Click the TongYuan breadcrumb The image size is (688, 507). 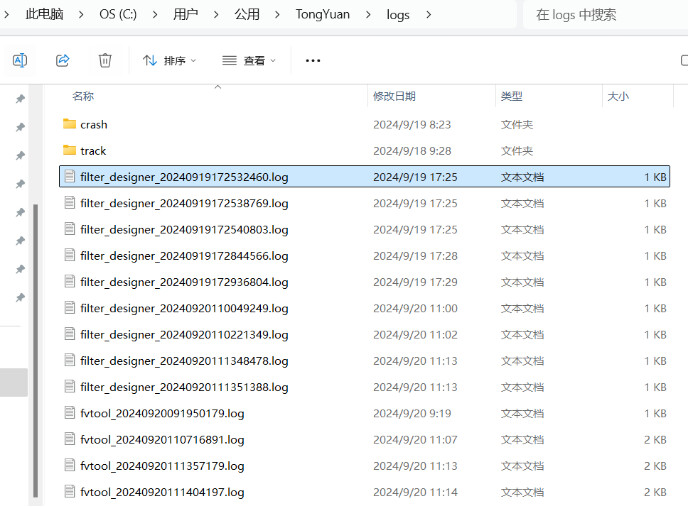coord(322,14)
